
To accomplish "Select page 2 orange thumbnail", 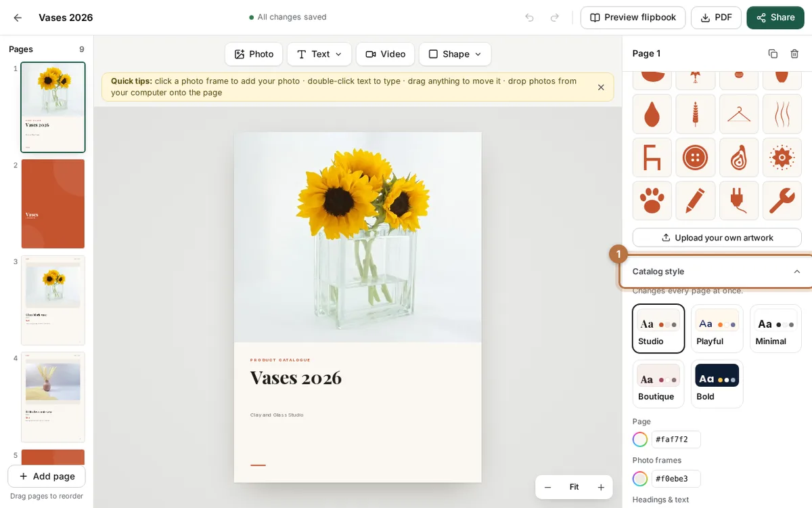I will 53,204.
